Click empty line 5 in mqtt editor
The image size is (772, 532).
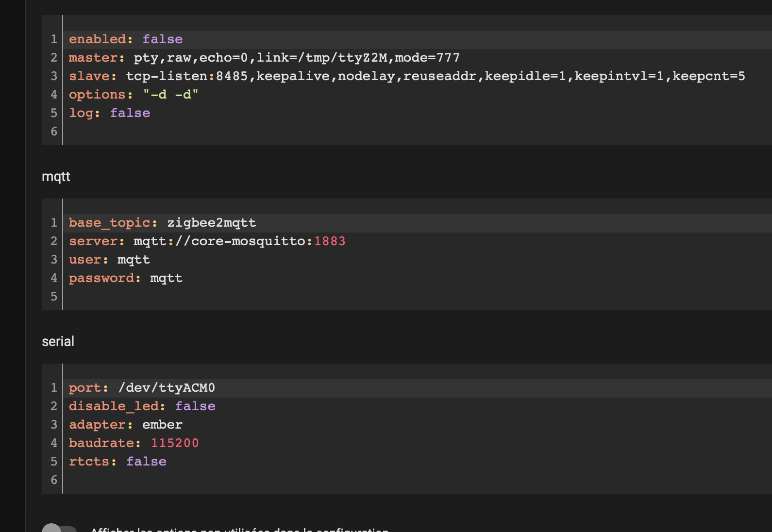point(418,297)
